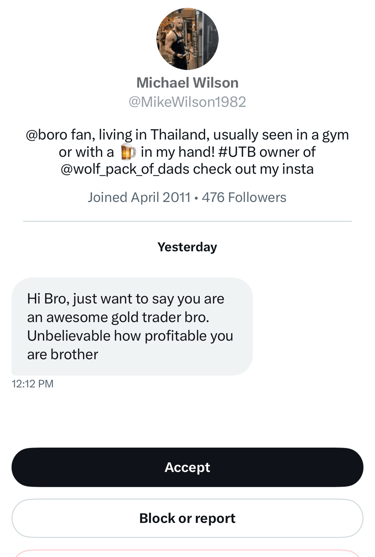Viewport: 375px width, 557px height.
Task: Click the beer mug emoji in bio
Action: coord(128,152)
